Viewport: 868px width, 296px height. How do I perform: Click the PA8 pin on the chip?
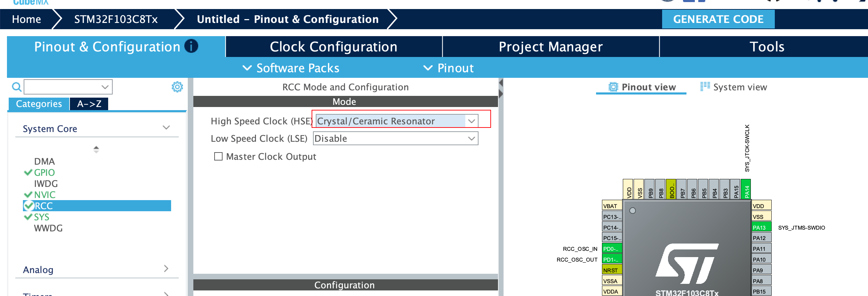(x=762, y=281)
